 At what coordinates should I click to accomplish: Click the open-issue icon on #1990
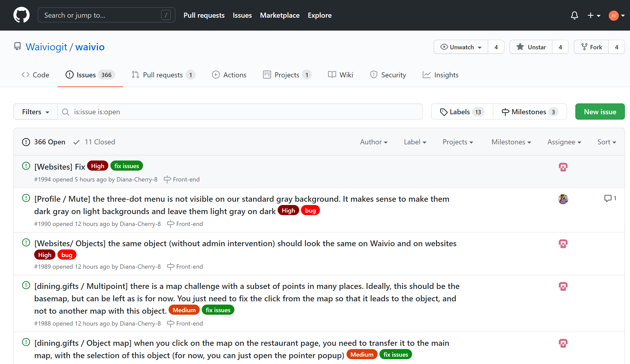coord(26,198)
